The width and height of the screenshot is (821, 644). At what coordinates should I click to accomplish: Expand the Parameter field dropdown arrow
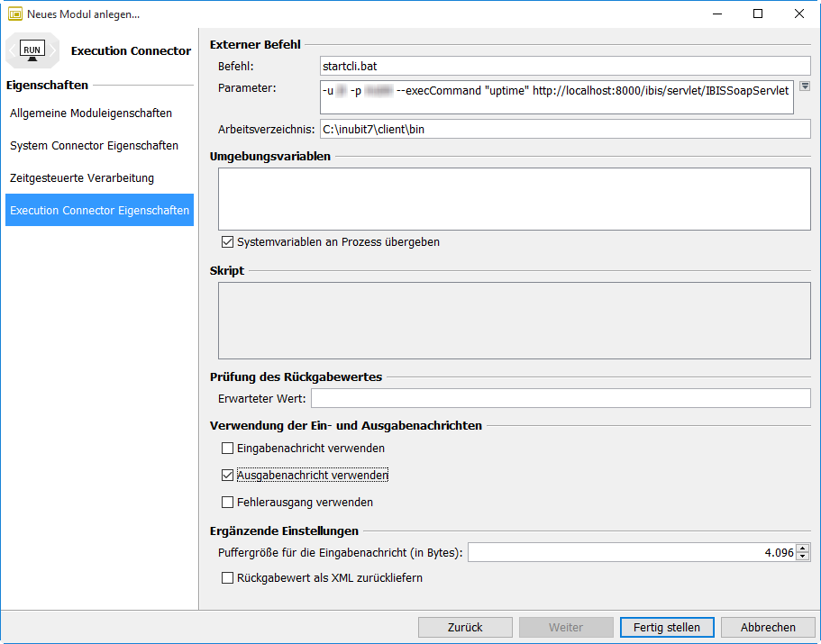(805, 86)
